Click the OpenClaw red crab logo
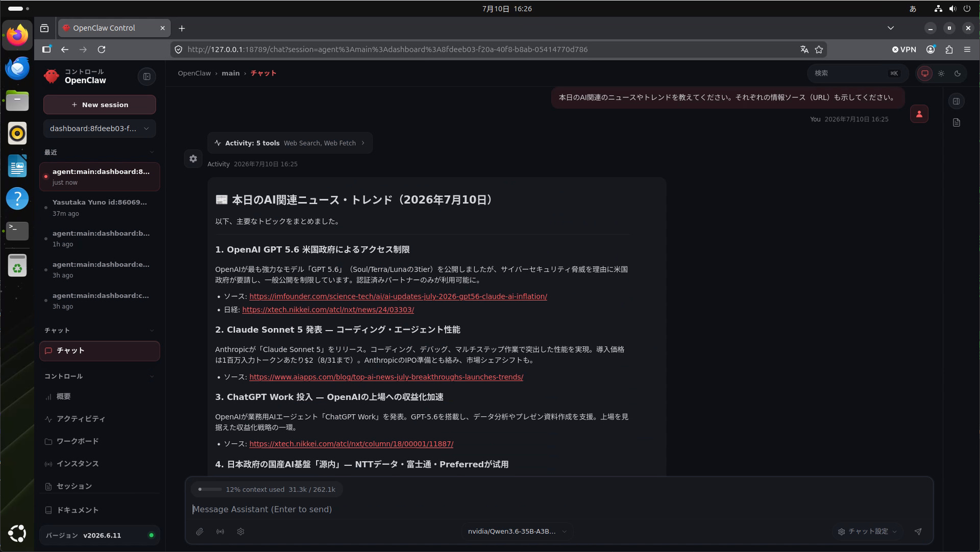The image size is (980, 552). tap(51, 76)
